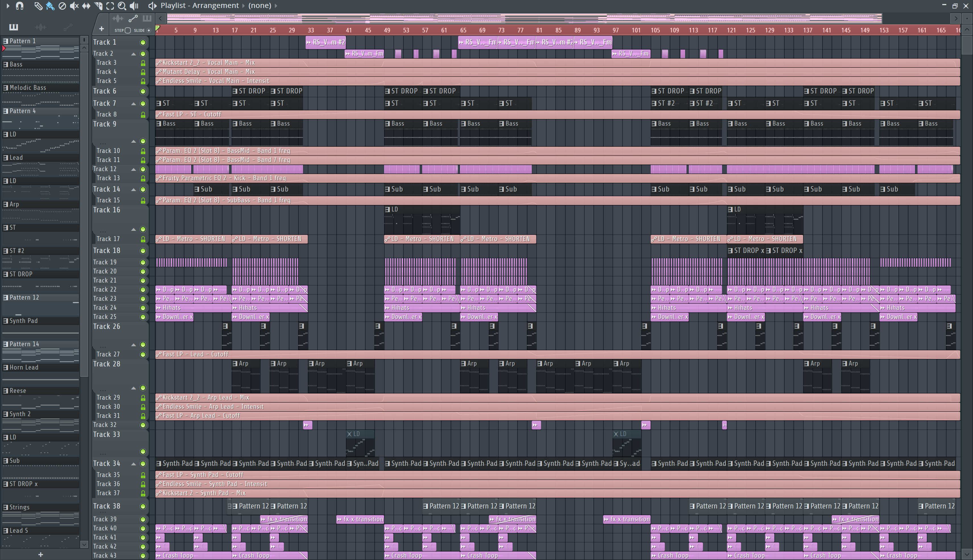Toggle the SLIDE option
This screenshot has height=560, width=973.
point(149,30)
